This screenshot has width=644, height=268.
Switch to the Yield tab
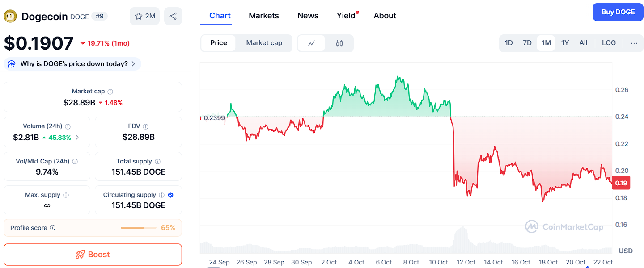coord(346,16)
